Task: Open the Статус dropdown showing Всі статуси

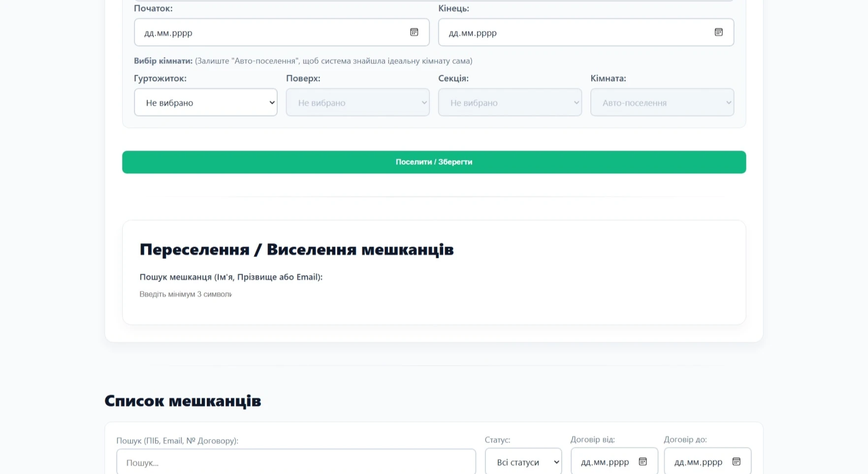Action: point(523,462)
